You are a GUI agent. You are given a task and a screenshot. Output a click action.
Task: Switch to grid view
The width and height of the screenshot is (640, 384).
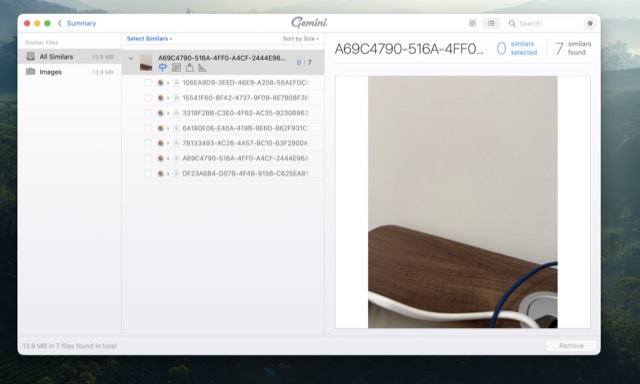click(x=472, y=23)
